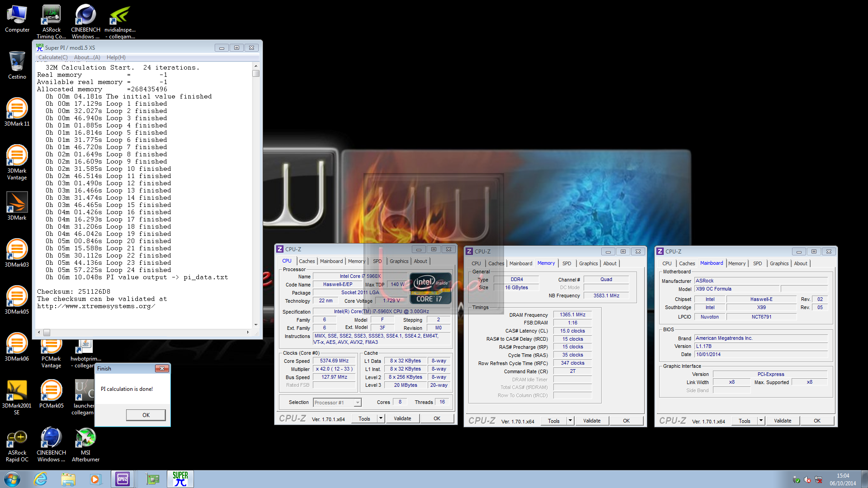868x488 pixels.
Task: Switch to Caches tab in first CPU-Z window
Action: point(307,261)
